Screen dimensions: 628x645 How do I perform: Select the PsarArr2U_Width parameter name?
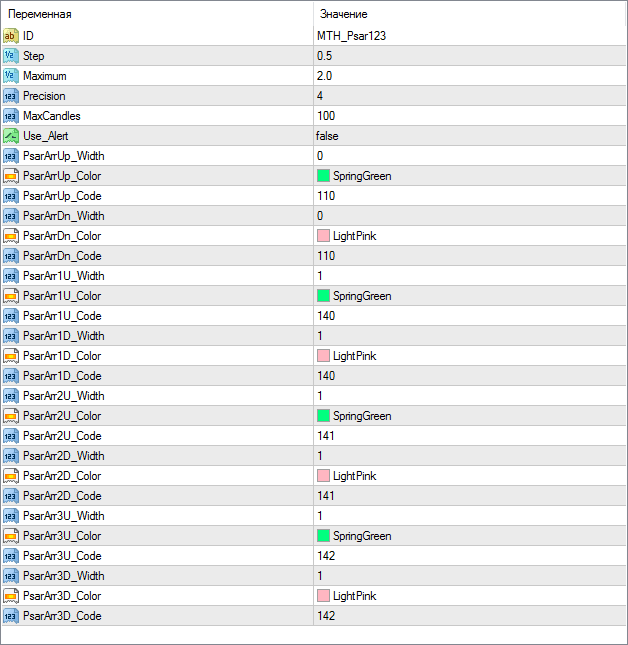tap(63, 396)
